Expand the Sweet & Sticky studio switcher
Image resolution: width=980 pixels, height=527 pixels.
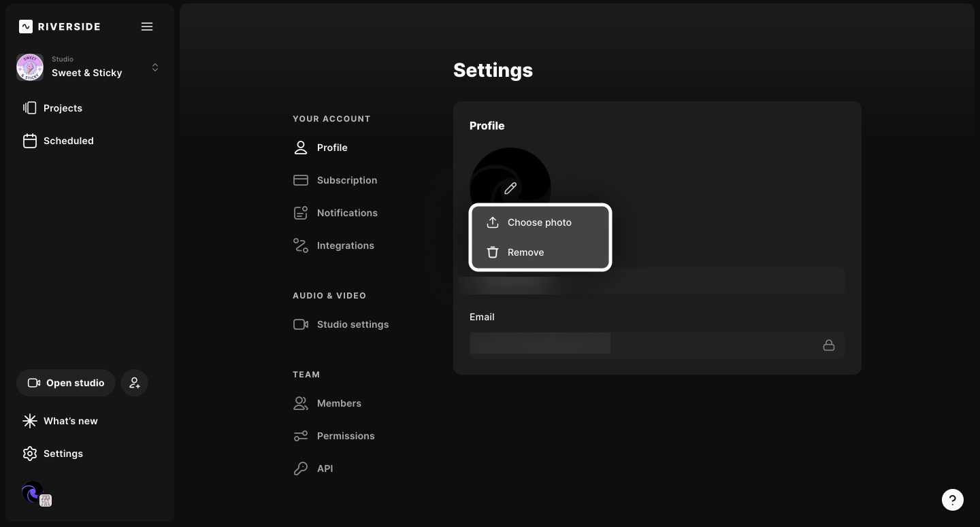click(155, 67)
